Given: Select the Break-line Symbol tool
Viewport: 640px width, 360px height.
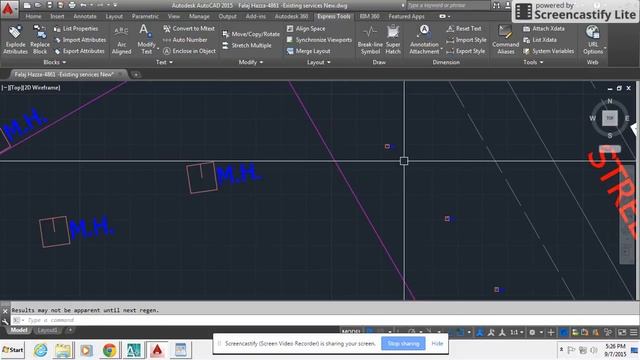Looking at the screenshot, I should 370,39.
